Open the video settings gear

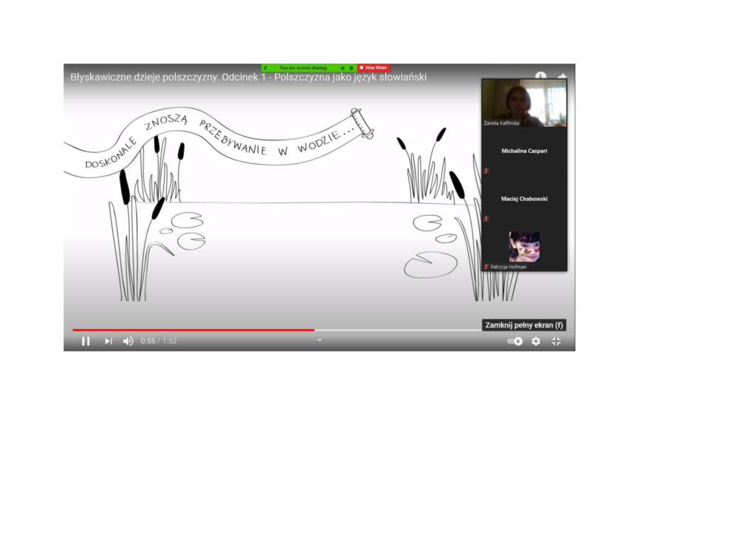pyautogui.click(x=536, y=341)
